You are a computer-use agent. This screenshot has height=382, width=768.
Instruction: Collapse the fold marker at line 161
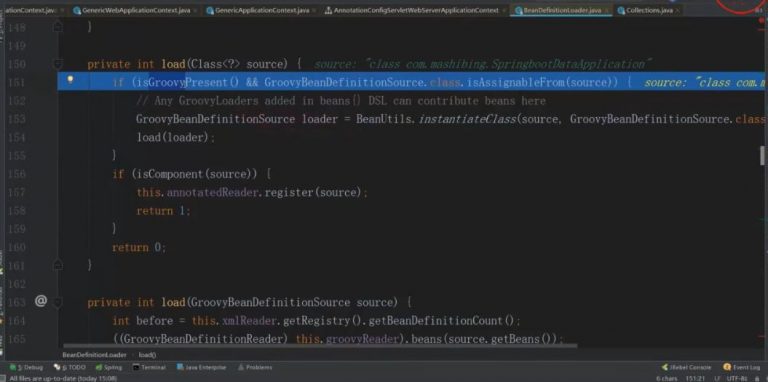[58, 265]
